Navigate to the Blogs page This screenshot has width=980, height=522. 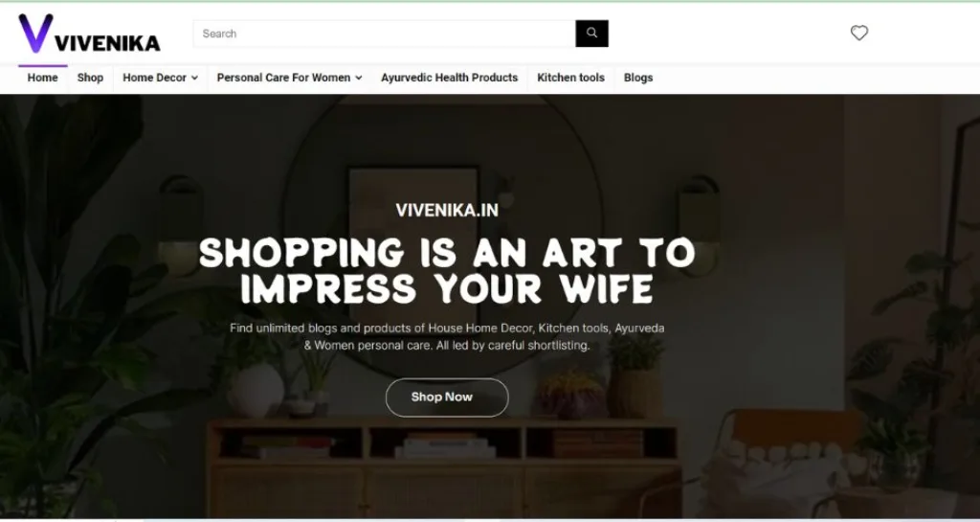point(638,78)
